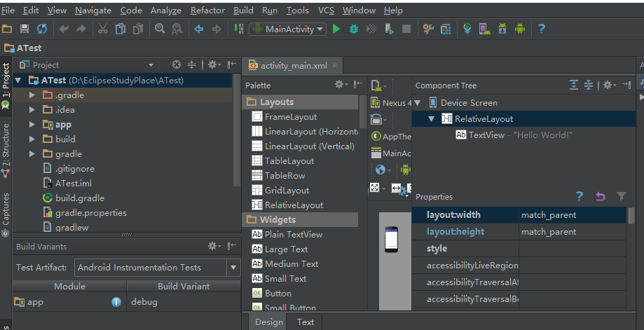Click the Find magnifier icon
Viewport: 644px width, 330px height.
click(x=160, y=29)
